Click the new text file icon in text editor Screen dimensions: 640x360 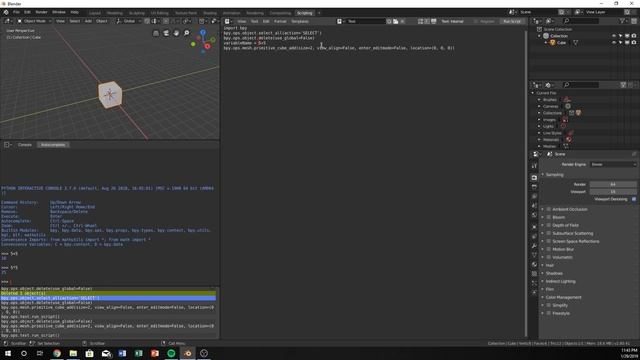coord(389,21)
